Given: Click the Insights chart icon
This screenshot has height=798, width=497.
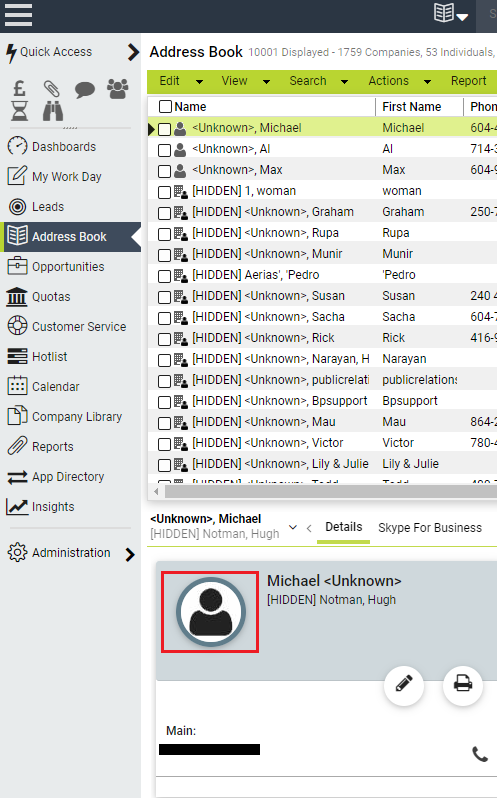Looking at the screenshot, I should 17,506.
